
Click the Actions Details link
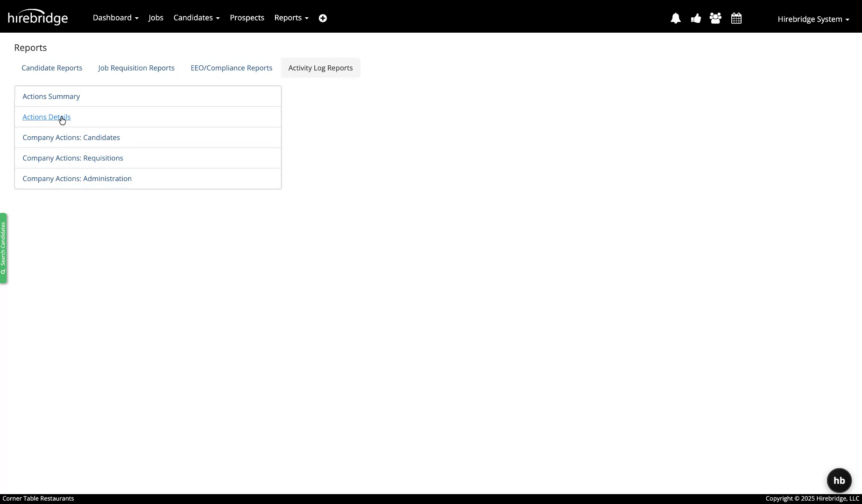click(46, 117)
